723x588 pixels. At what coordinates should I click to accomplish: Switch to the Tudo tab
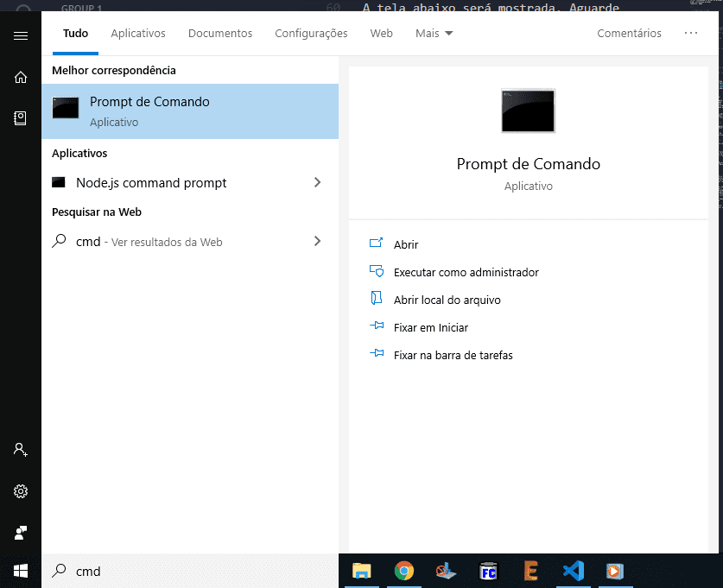76,33
